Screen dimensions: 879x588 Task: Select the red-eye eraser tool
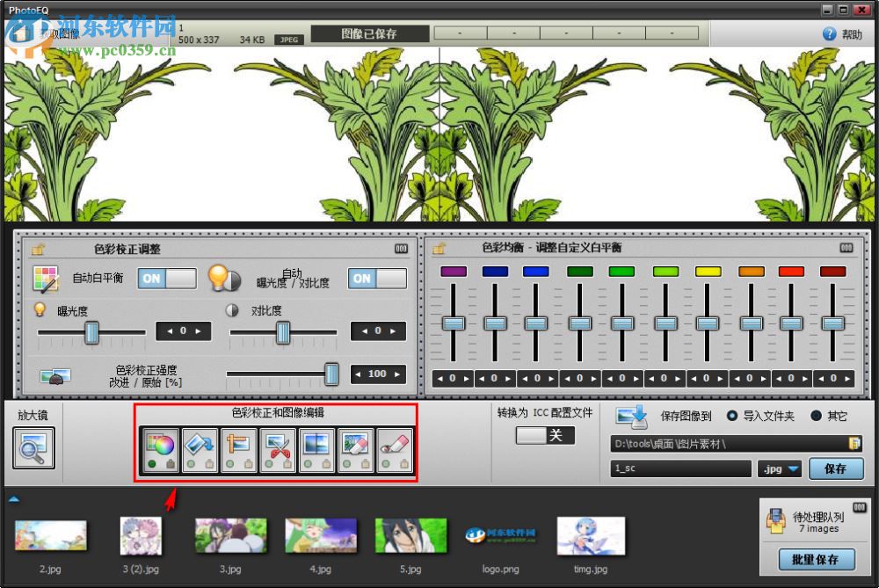coord(394,450)
